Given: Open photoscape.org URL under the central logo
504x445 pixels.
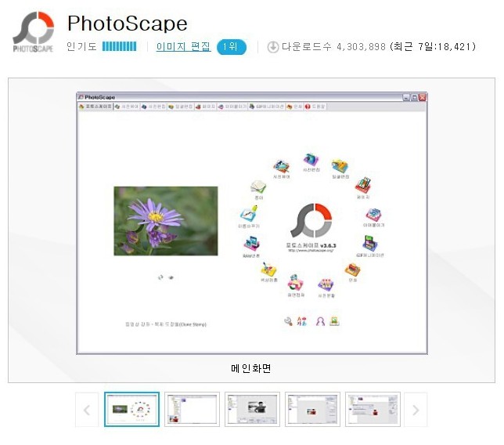Looking at the screenshot, I should coord(311,251).
